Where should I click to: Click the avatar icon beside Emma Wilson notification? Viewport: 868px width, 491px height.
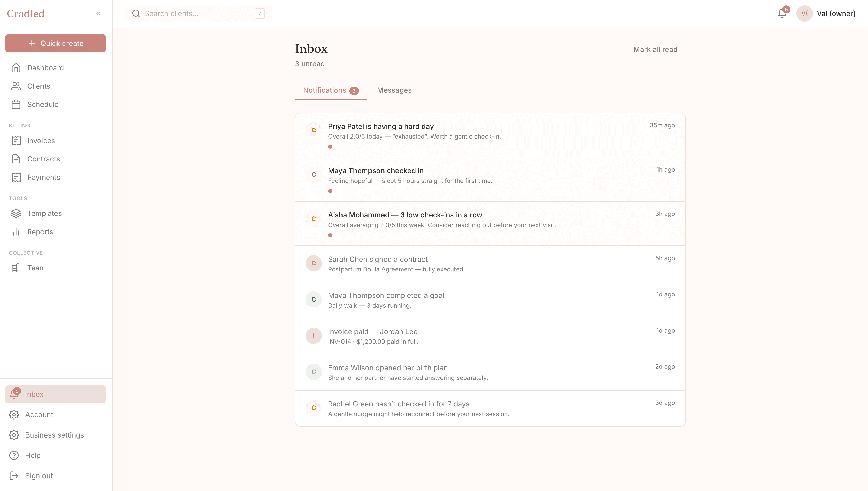click(x=313, y=372)
